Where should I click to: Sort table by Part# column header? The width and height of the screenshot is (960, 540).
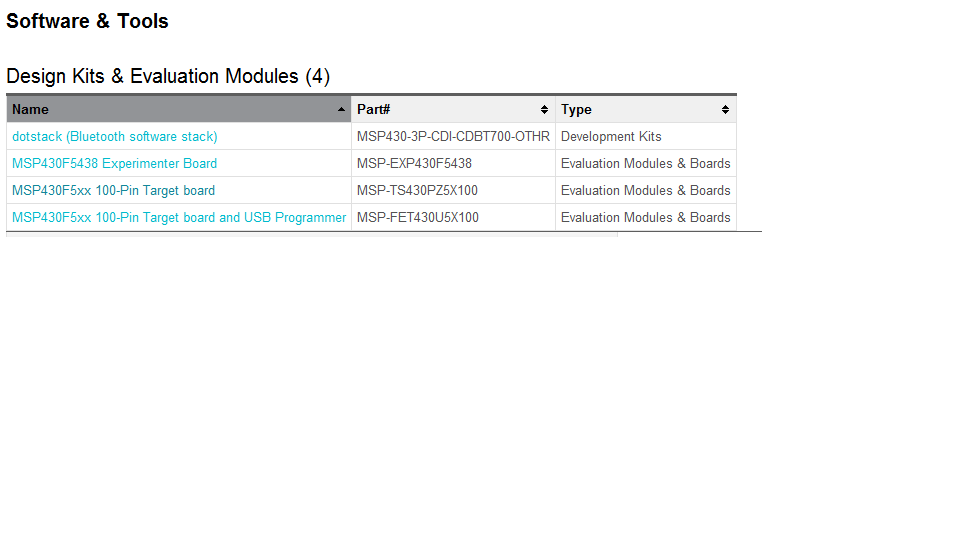[453, 110]
